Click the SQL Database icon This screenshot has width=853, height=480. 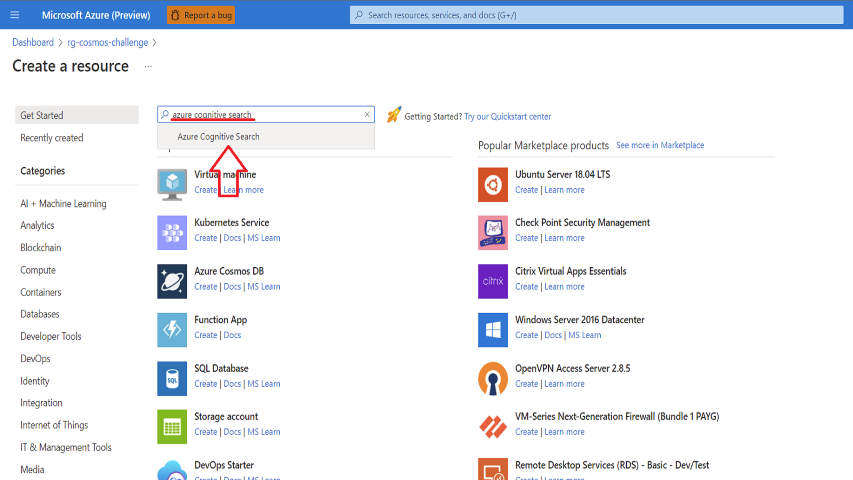pyautogui.click(x=172, y=378)
